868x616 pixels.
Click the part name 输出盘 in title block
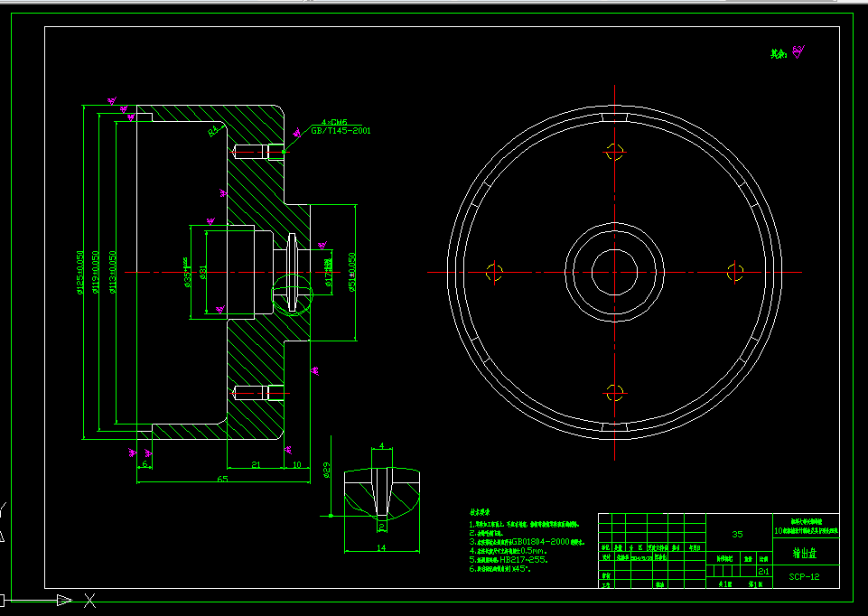pyautogui.click(x=805, y=553)
